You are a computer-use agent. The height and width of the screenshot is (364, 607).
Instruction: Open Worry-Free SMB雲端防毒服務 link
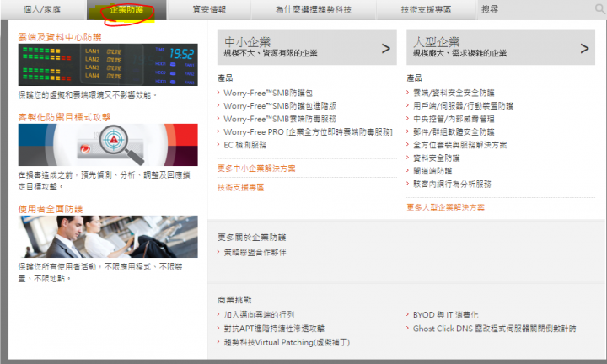click(280, 119)
